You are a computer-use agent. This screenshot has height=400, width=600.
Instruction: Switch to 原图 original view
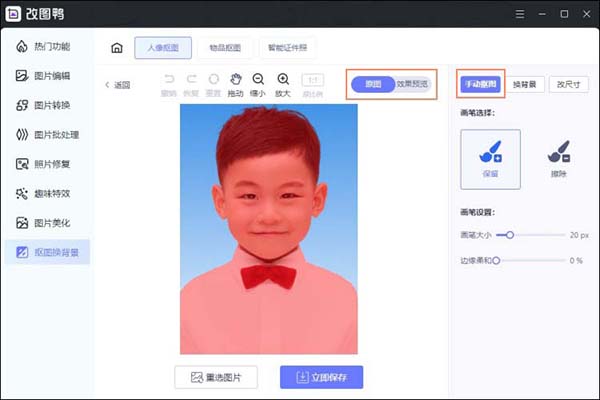coord(373,85)
